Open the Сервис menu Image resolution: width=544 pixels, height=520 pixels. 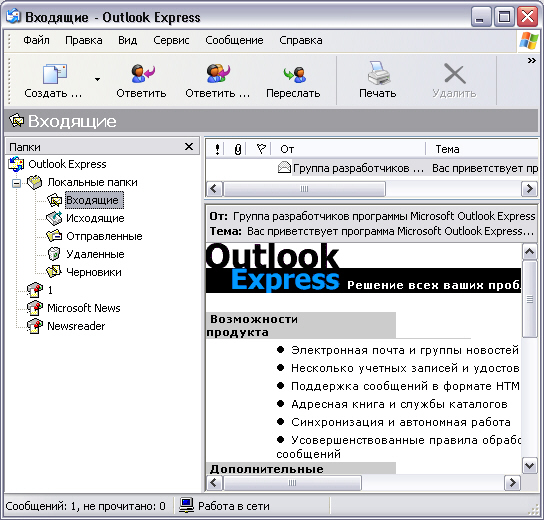(x=171, y=40)
